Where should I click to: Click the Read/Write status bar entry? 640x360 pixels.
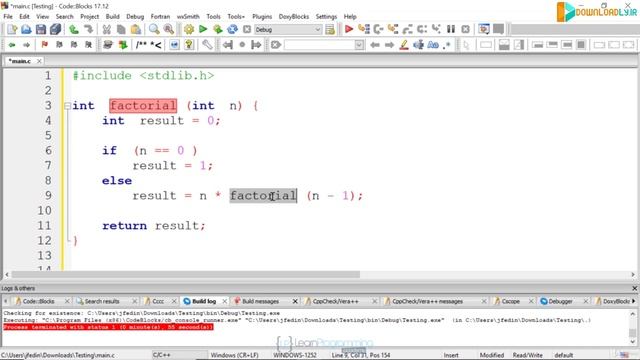pyautogui.click(x=527, y=355)
